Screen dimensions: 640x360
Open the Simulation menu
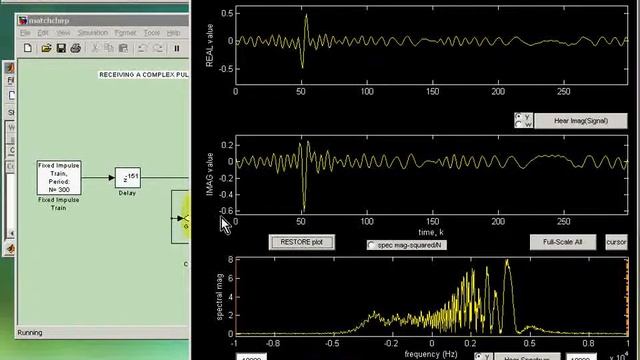93,33
